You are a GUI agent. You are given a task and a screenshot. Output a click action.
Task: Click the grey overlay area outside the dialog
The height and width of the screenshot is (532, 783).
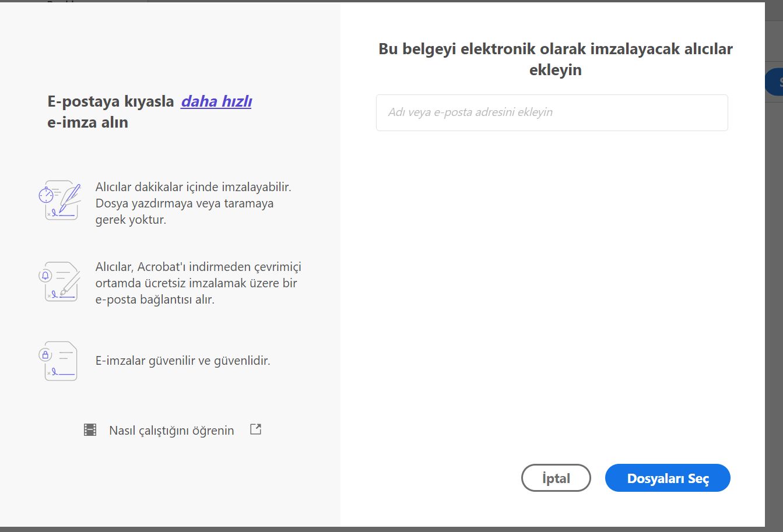point(773,291)
